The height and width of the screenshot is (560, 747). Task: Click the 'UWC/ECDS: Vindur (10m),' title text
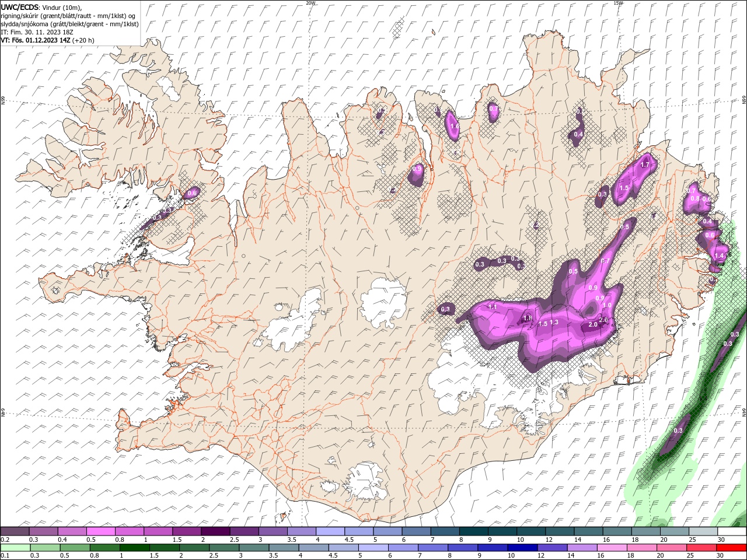pyautogui.click(x=41, y=7)
